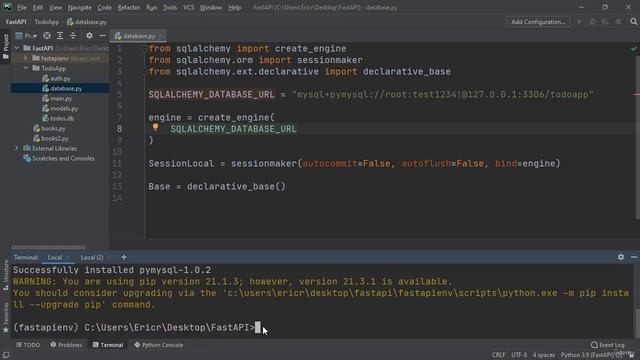This screenshot has width=640, height=360.
Task: Click the Run green arrow icon
Action: [580, 22]
